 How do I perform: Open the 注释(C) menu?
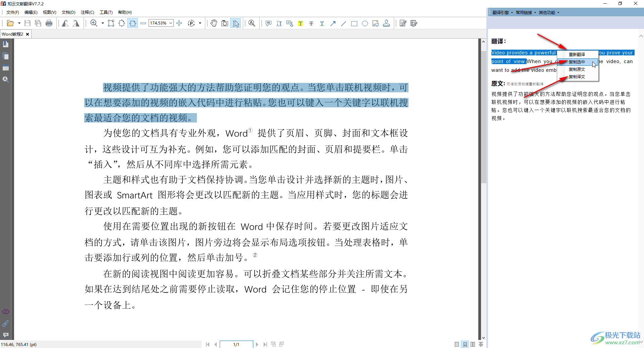[87, 12]
